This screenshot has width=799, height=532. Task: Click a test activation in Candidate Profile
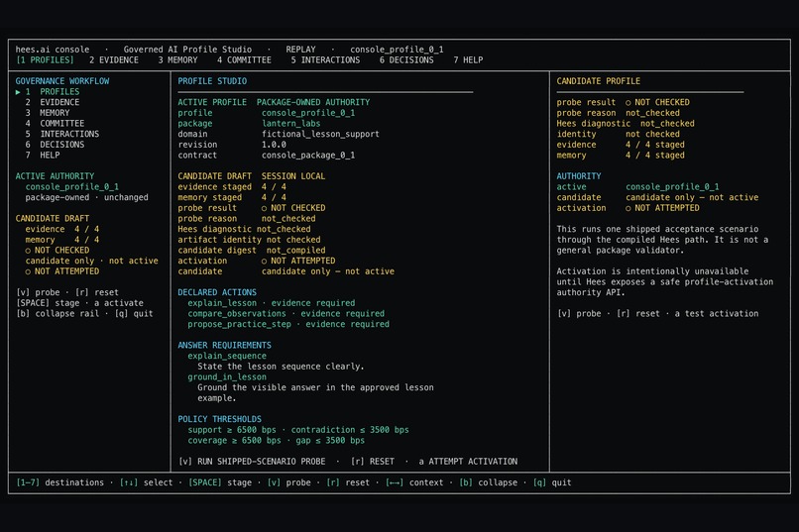pyautogui.click(x=717, y=314)
